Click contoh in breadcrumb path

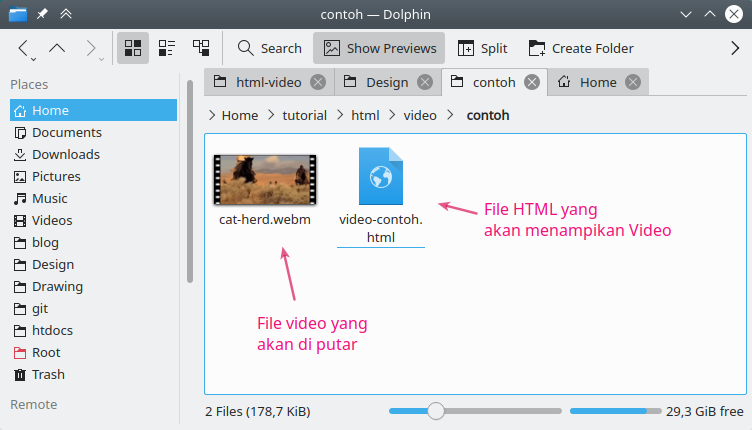(x=488, y=116)
